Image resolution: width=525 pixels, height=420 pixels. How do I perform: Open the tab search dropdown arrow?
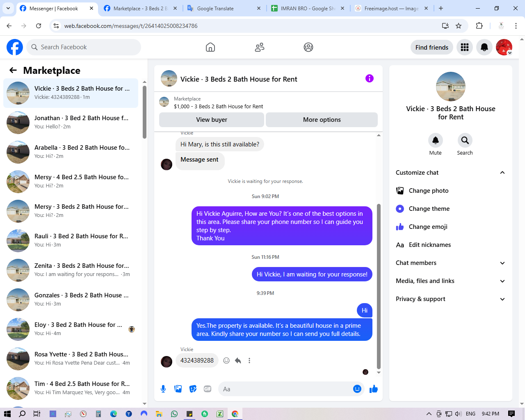tap(8, 8)
